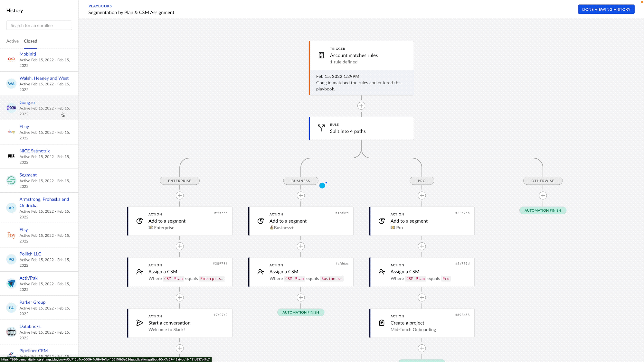Click the plus button below the Start a conversation card
644x362 pixels.
(x=180, y=348)
